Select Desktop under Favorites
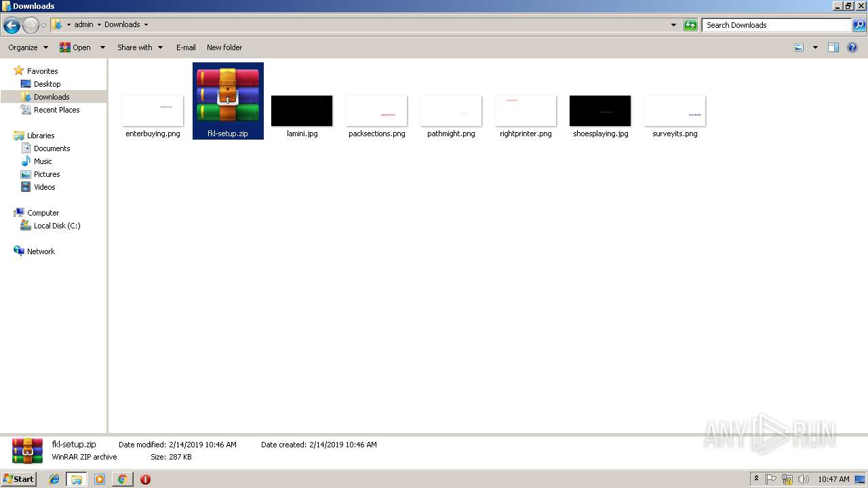 [x=47, y=84]
